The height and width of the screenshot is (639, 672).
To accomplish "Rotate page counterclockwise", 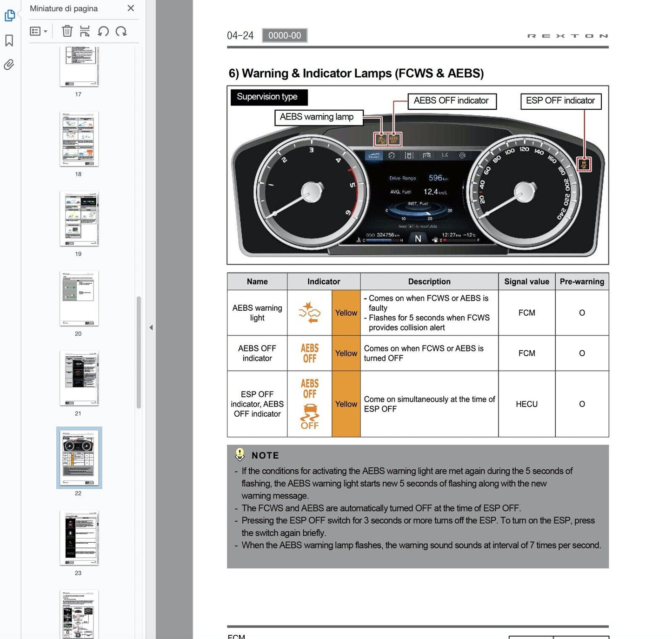I will tap(103, 31).
